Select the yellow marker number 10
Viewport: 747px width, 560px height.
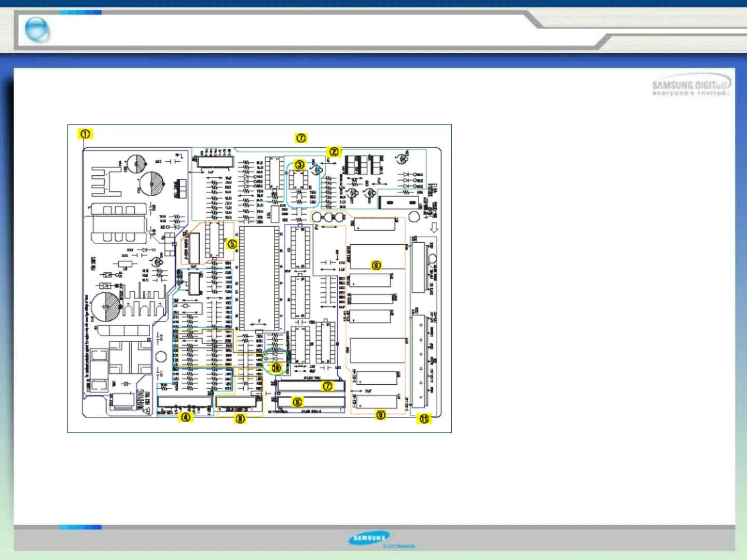click(x=276, y=367)
